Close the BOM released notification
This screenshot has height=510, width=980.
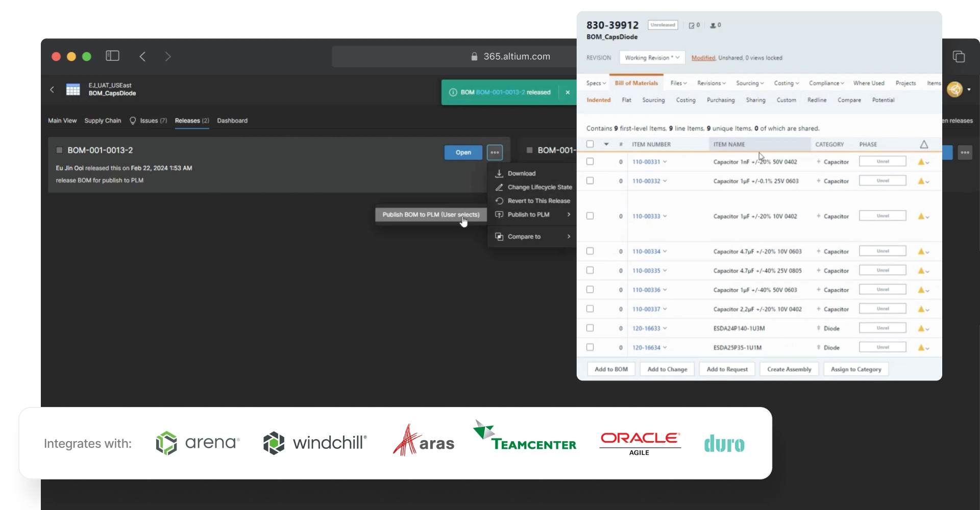568,92
